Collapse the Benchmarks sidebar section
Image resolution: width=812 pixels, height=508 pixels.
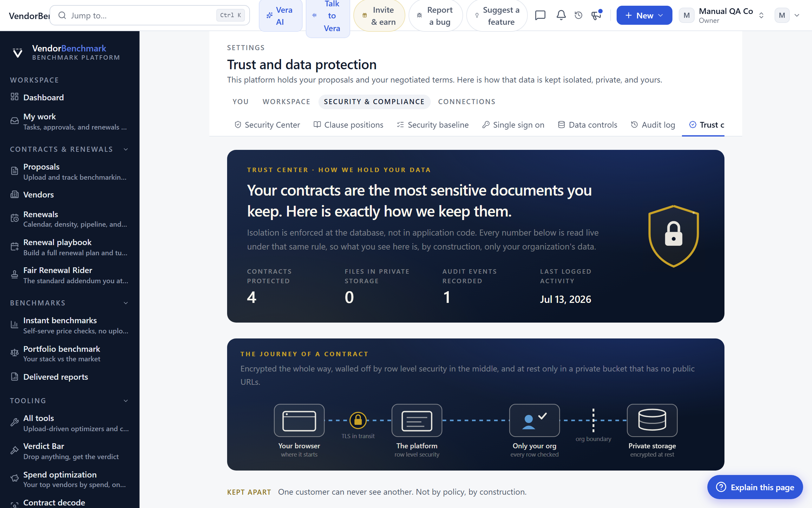pos(126,303)
